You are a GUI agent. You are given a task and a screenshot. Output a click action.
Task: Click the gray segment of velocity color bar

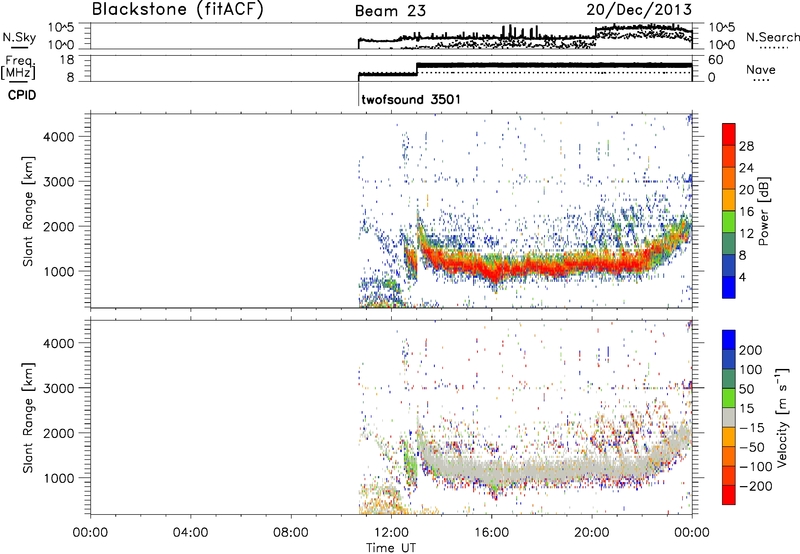pyautogui.click(x=729, y=417)
